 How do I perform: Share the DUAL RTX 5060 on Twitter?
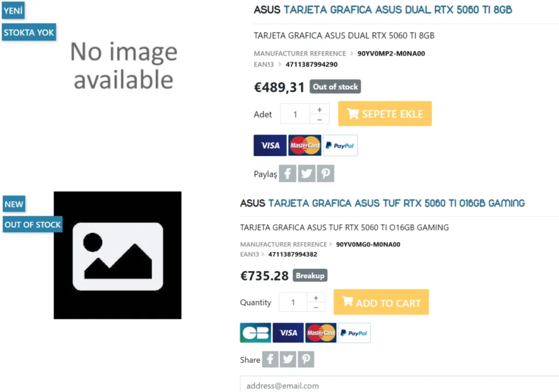(x=306, y=174)
